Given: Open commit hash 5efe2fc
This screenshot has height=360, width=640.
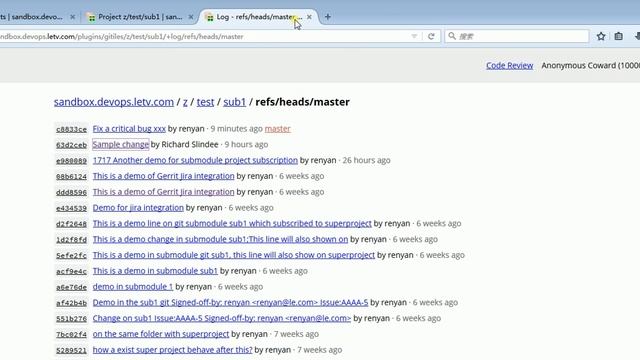Looking at the screenshot, I should [x=71, y=256].
